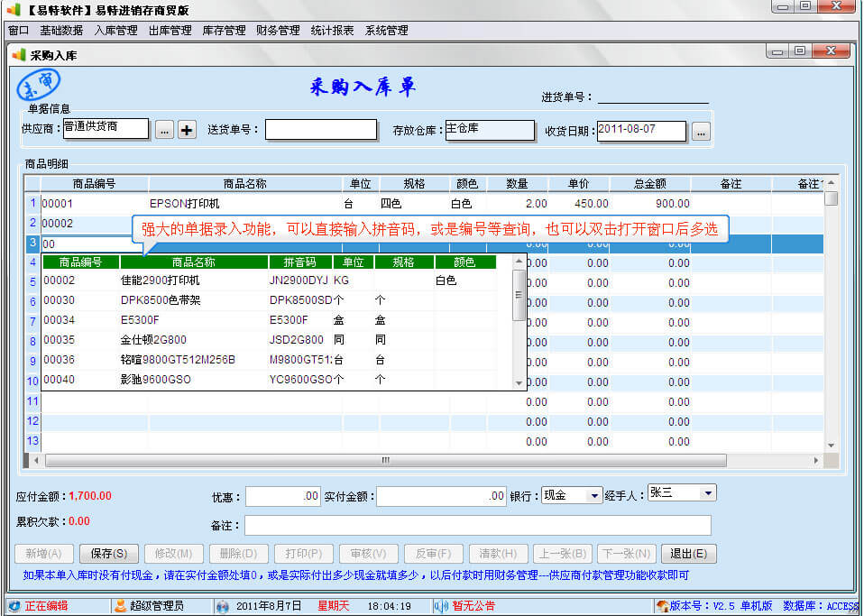Click the grid's horizontal scrollbar right arrow
The width and height of the screenshot is (864, 616).
coord(816,460)
